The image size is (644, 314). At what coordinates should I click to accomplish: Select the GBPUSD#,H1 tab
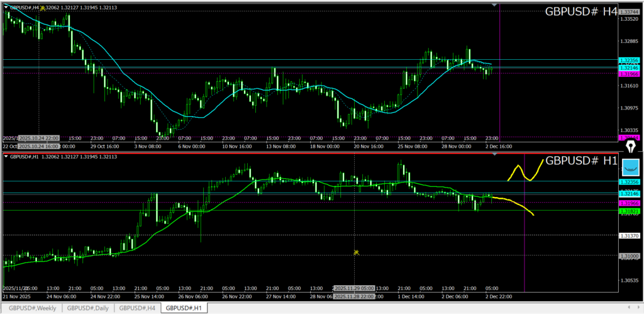184,308
